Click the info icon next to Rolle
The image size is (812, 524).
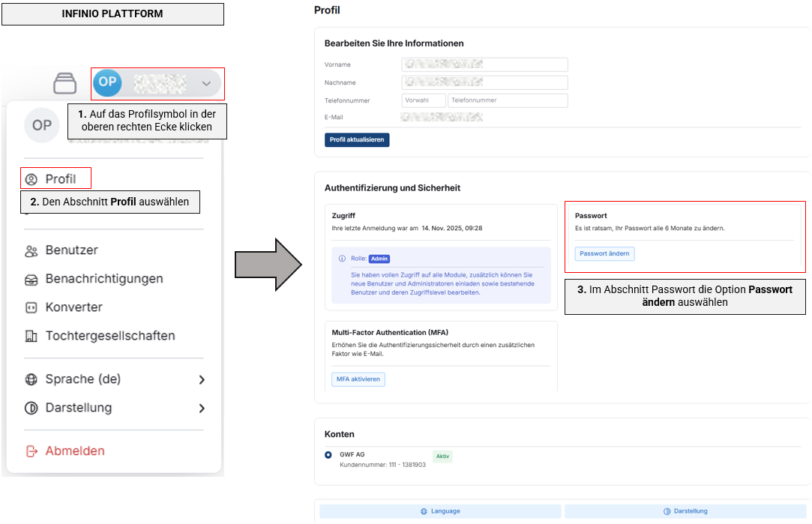(342, 259)
